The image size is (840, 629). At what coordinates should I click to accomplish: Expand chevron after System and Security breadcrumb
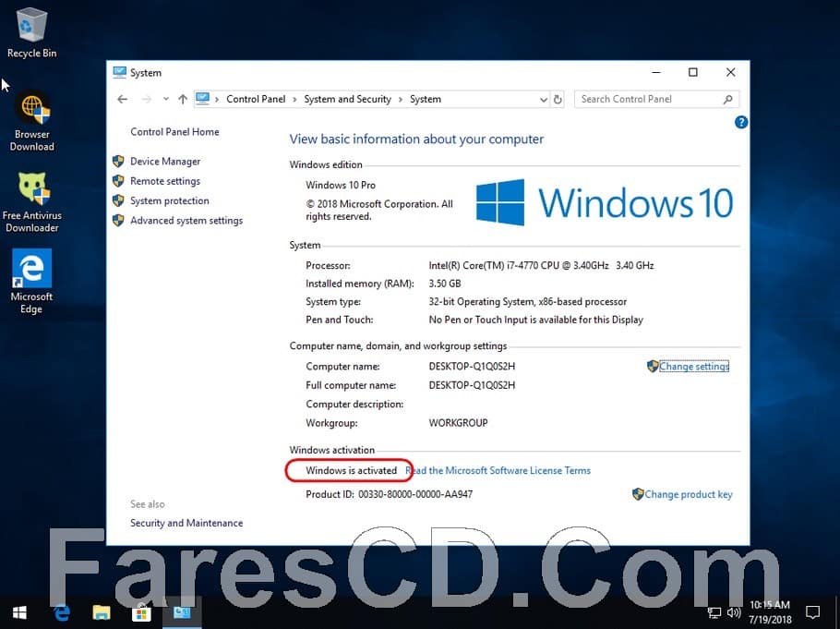[x=401, y=100]
